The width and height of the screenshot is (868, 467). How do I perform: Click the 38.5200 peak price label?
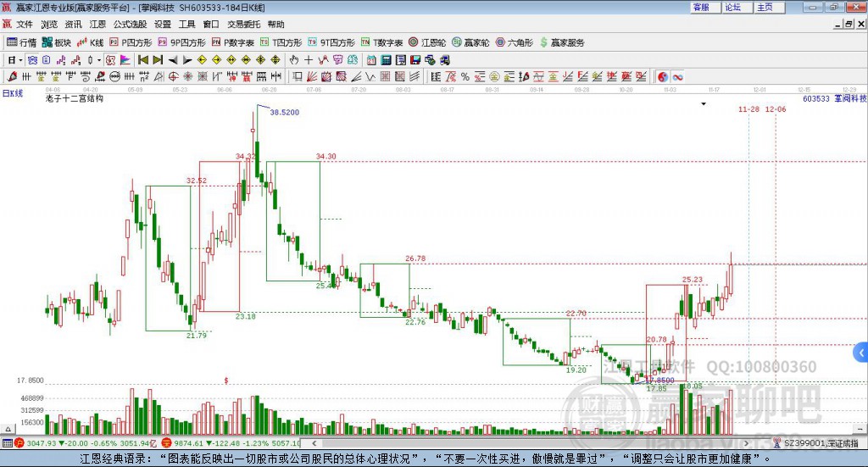285,113
